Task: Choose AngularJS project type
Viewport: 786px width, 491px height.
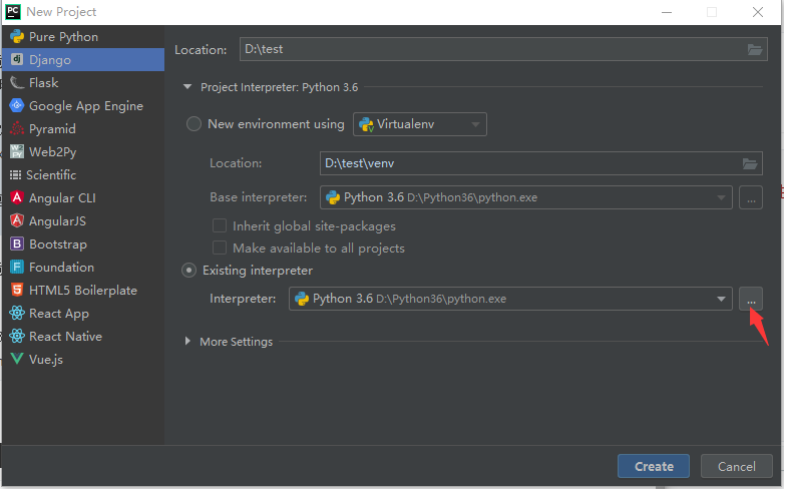Action: point(83,221)
